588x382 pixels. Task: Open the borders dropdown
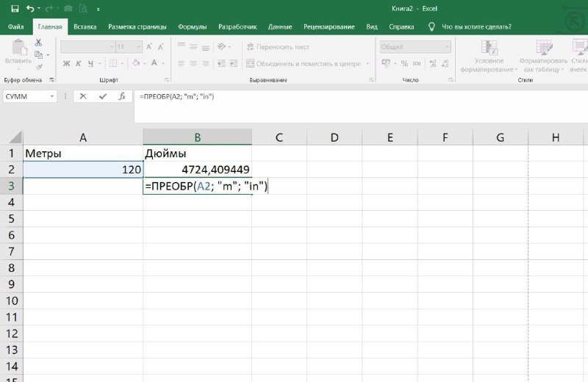122,64
